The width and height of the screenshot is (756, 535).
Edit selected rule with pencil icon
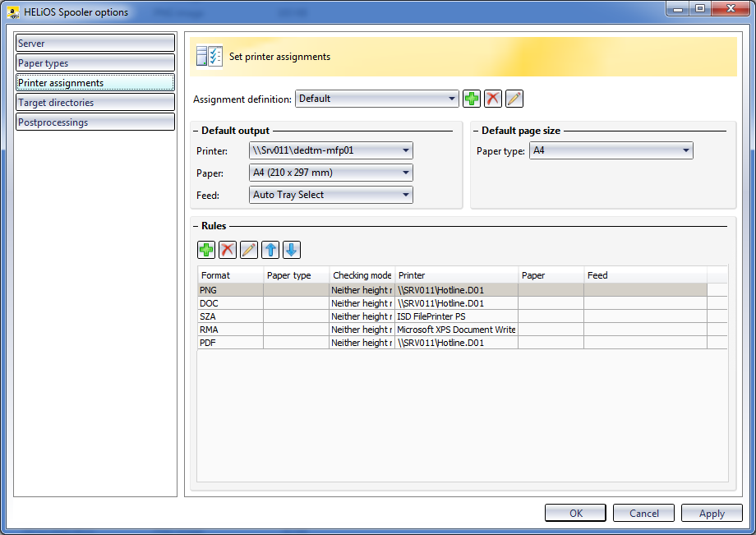(249, 250)
